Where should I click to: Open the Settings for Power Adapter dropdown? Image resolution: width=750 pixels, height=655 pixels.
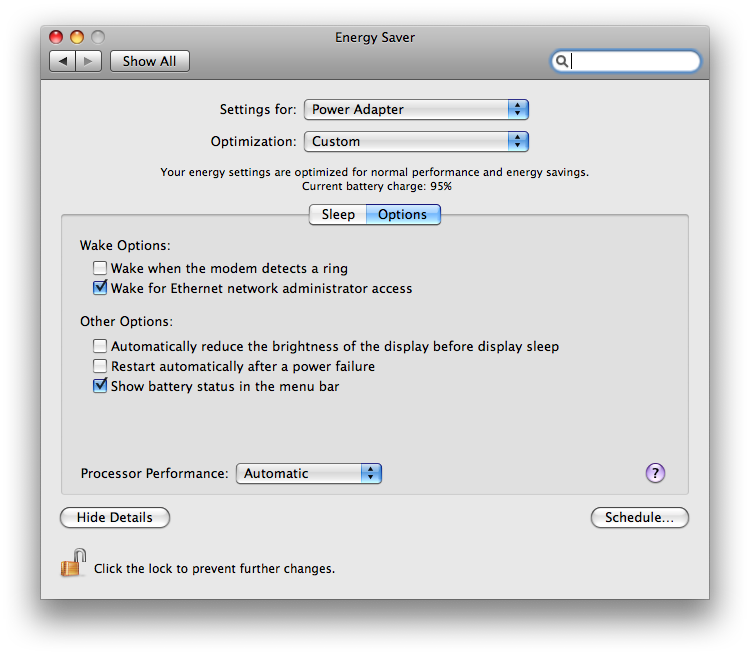[x=416, y=110]
